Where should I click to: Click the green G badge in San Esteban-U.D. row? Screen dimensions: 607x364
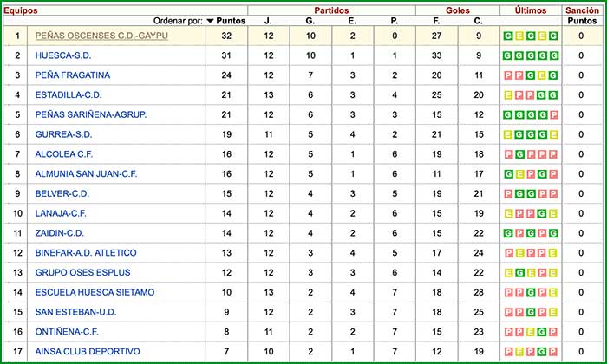pos(531,311)
